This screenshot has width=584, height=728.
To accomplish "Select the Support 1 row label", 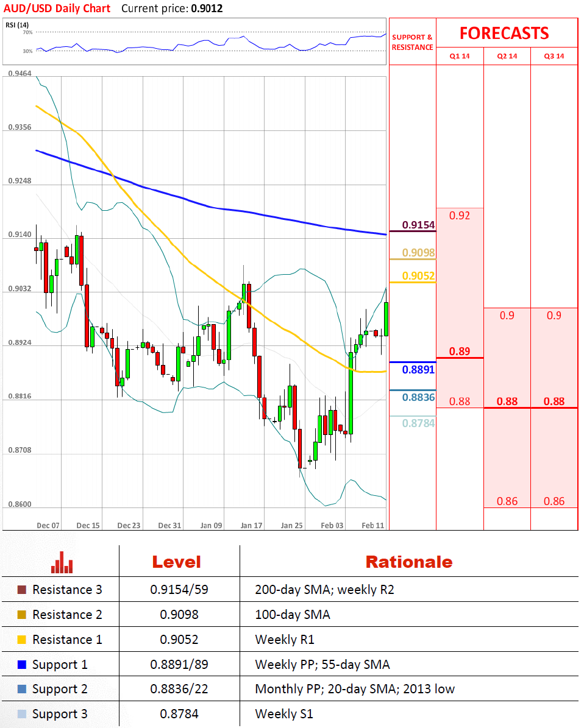I will click(x=60, y=665).
